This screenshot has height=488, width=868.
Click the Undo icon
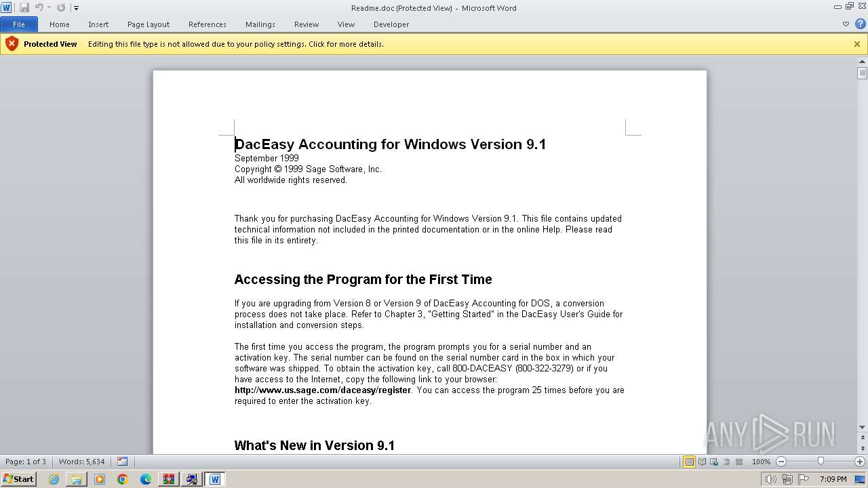tap(39, 7)
